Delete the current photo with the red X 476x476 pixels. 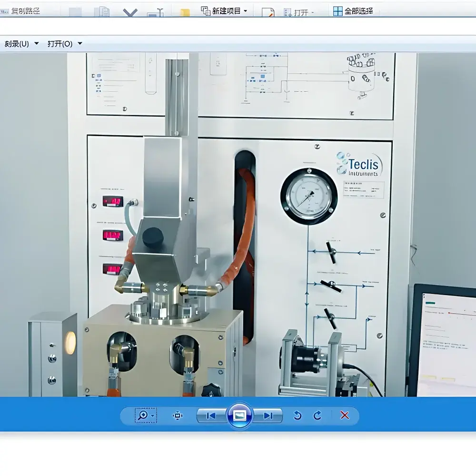click(x=344, y=415)
